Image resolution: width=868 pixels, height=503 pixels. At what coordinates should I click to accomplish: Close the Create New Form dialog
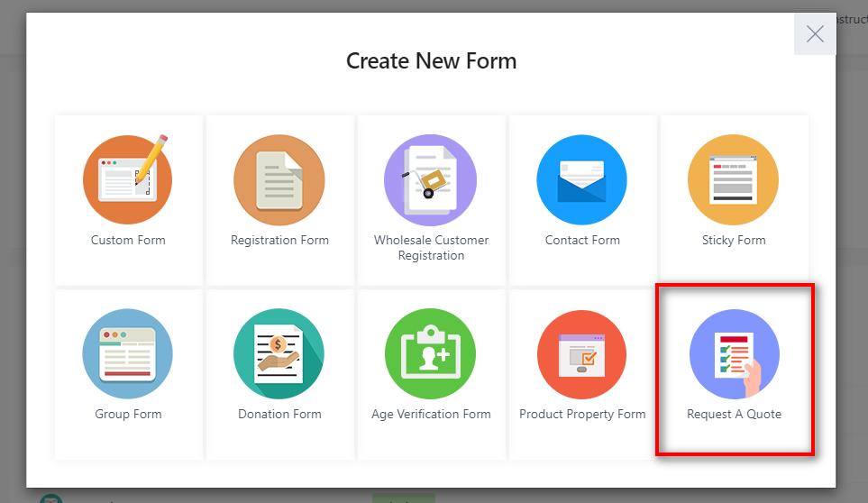[815, 33]
